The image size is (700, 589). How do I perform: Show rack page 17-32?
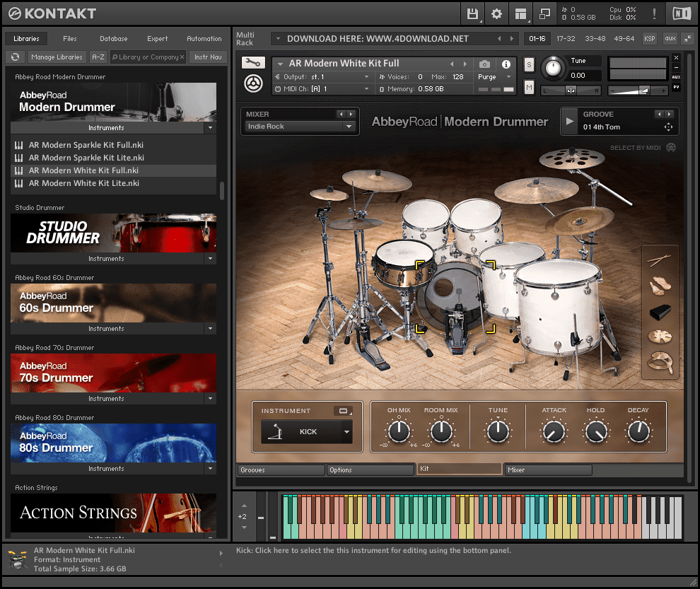coord(566,38)
